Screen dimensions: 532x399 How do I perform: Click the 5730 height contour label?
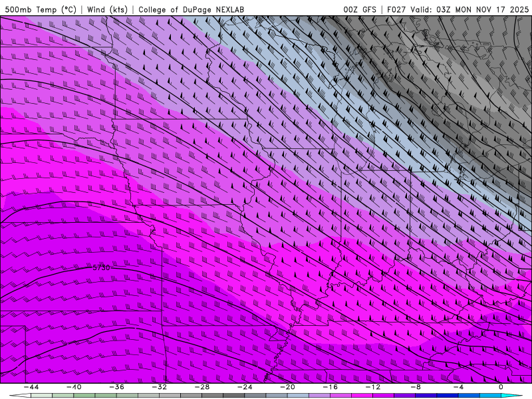102,268
